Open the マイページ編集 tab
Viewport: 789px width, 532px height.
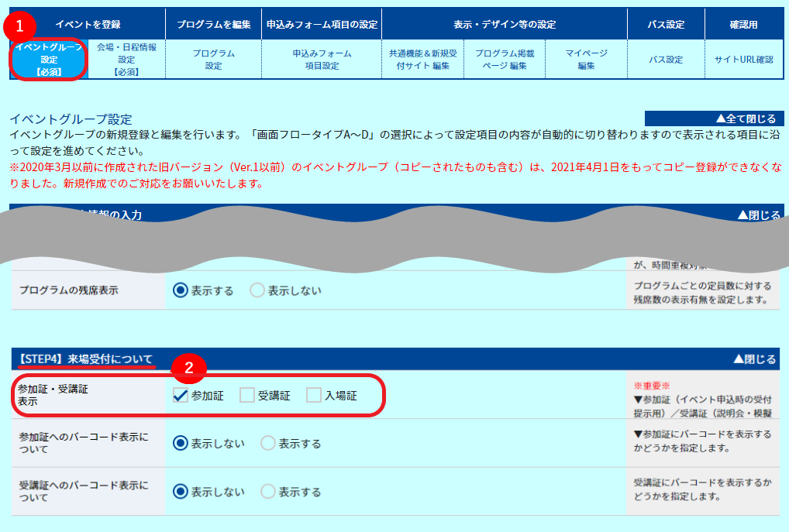[x=586, y=60]
